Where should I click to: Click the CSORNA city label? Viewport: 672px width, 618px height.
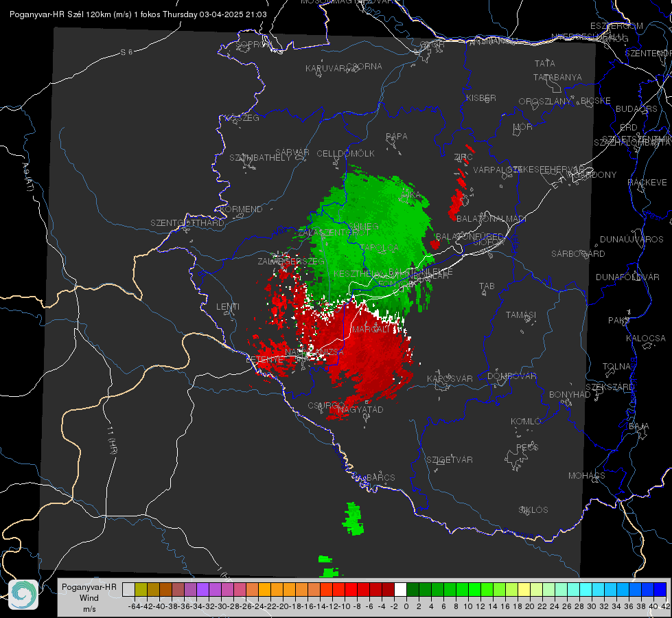point(364,67)
